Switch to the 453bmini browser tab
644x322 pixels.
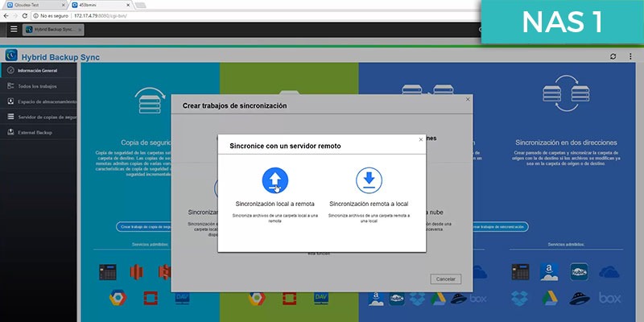click(x=101, y=5)
